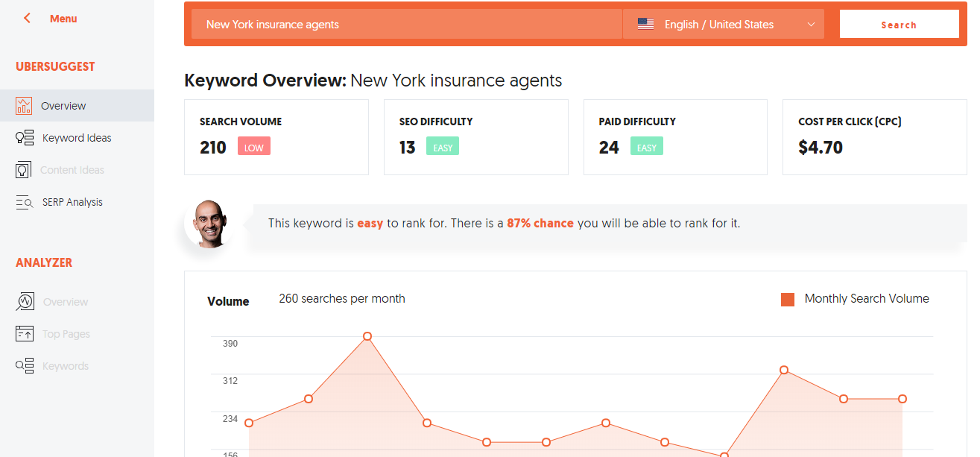Click the LOW search volume badge

click(254, 146)
